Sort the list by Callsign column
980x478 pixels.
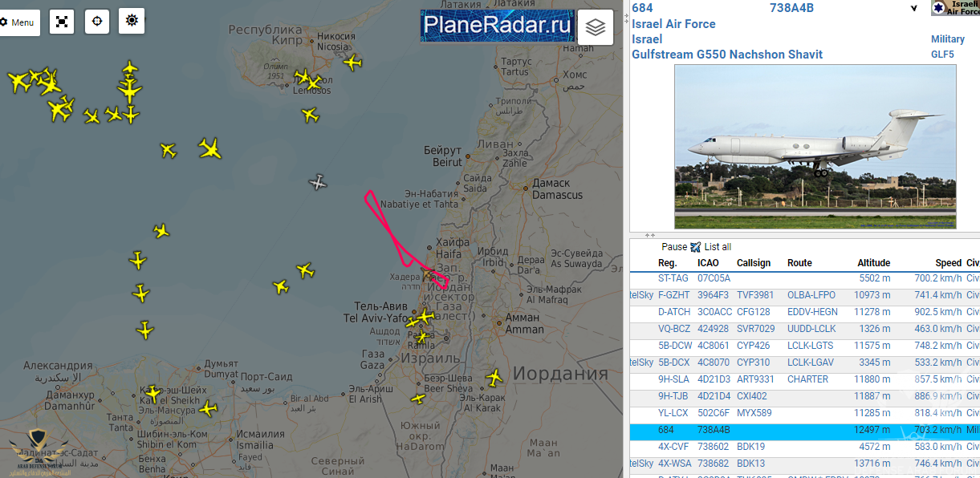(754, 263)
